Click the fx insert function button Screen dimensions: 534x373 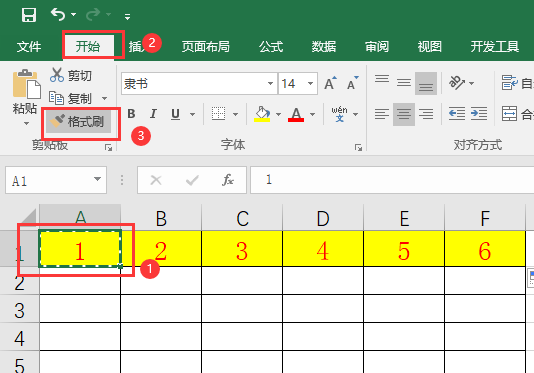click(227, 180)
